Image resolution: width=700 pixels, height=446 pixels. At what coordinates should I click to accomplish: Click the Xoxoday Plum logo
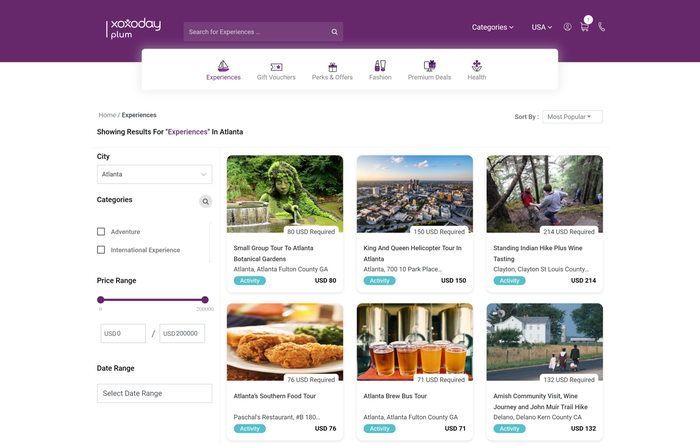134,28
